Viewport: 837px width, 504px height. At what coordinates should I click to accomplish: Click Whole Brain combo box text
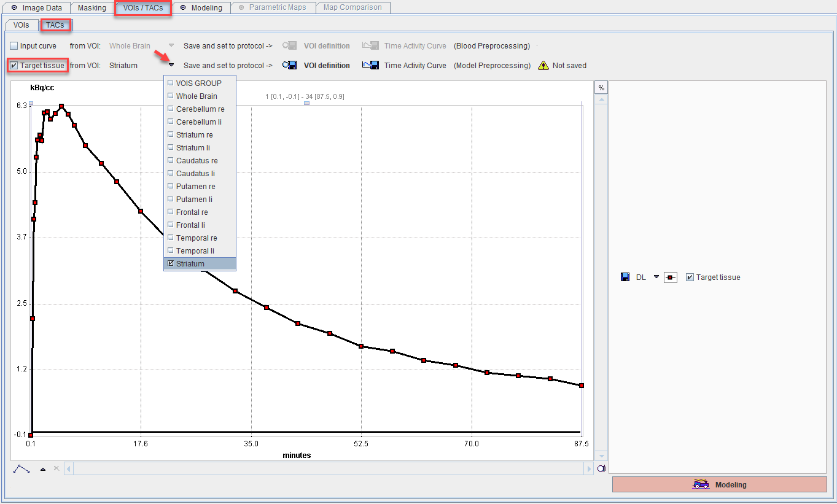tap(130, 46)
